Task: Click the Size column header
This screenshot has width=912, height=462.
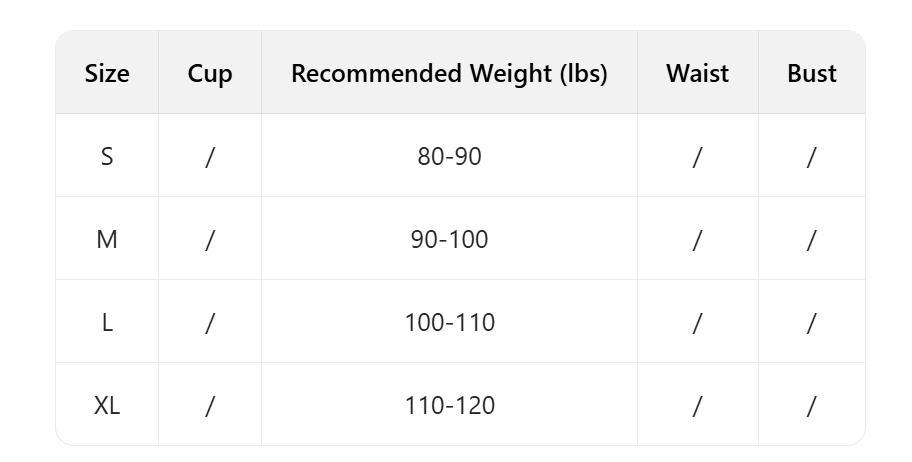Action: click(x=107, y=73)
